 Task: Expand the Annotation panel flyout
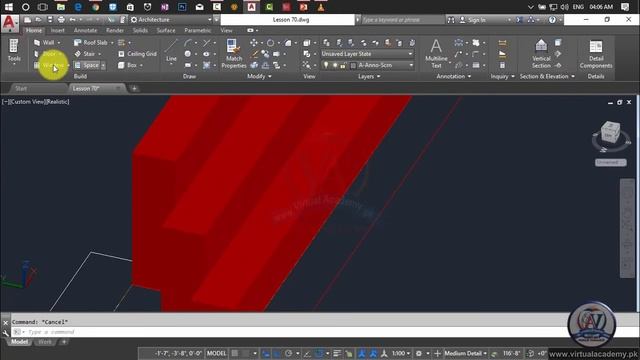[x=453, y=76]
